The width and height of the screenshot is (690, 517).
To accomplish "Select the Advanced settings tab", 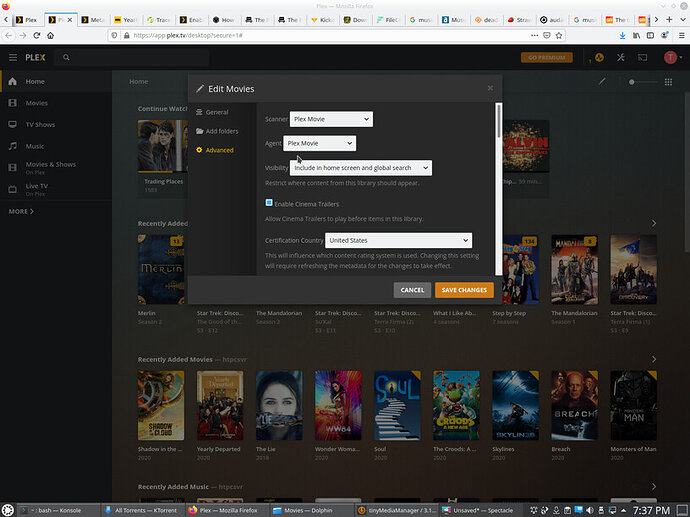I will 215,150.
